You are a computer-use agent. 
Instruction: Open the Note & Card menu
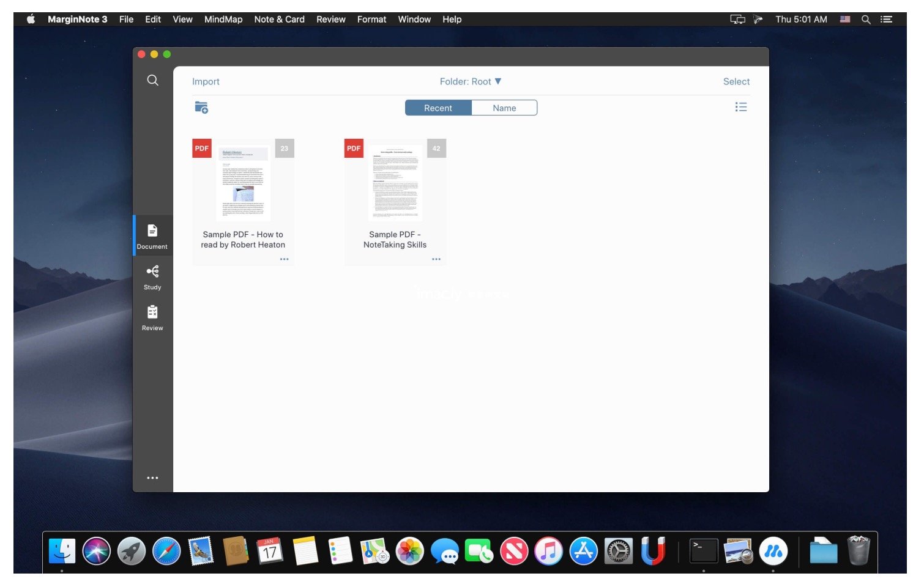pyautogui.click(x=279, y=19)
